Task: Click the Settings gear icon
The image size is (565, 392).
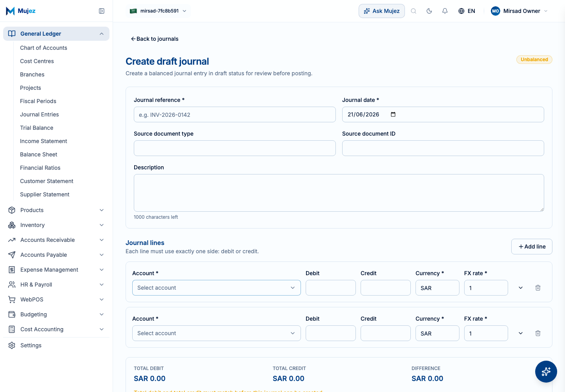Action: click(12, 345)
